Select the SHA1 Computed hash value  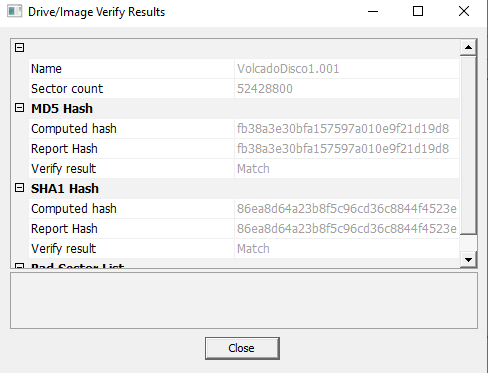pos(347,209)
